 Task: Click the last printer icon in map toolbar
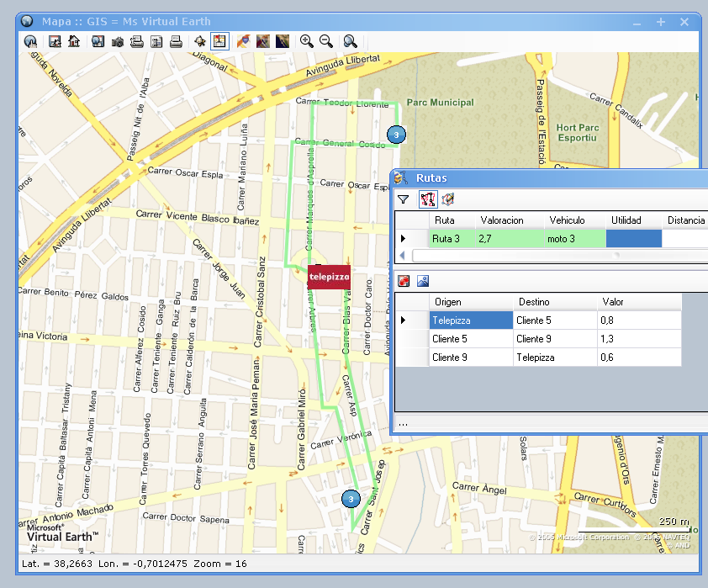coord(176,41)
